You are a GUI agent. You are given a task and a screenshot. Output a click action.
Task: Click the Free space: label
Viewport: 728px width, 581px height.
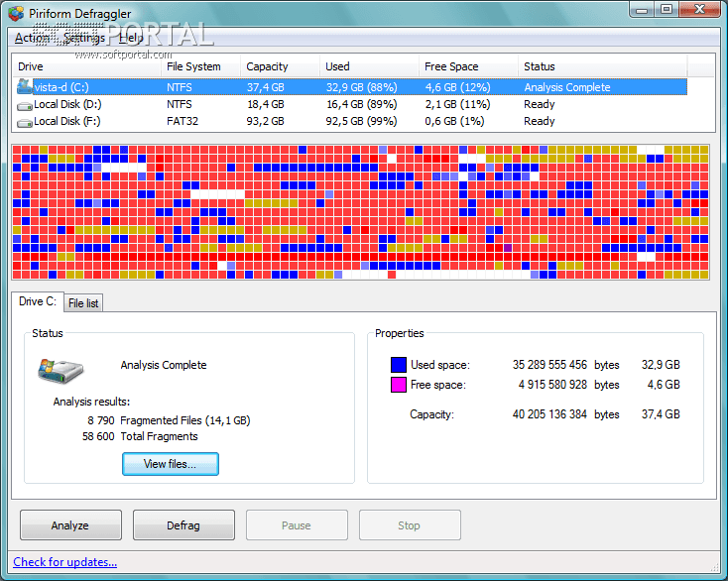tap(438, 385)
